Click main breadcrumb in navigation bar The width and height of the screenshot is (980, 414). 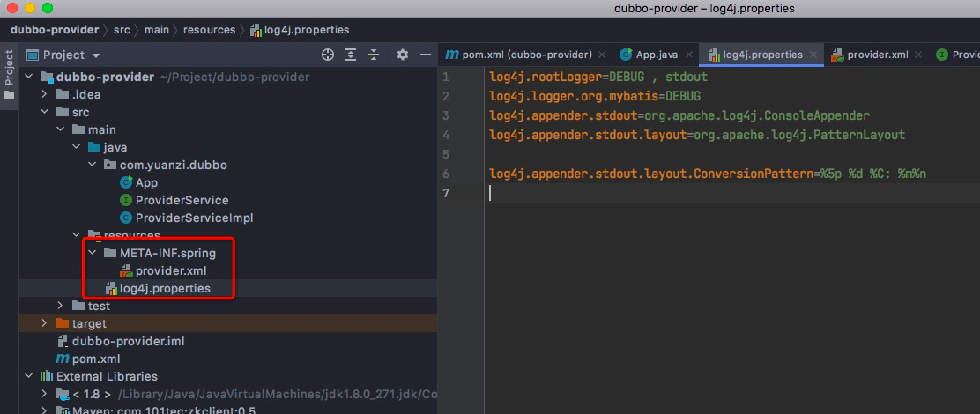coord(156,29)
